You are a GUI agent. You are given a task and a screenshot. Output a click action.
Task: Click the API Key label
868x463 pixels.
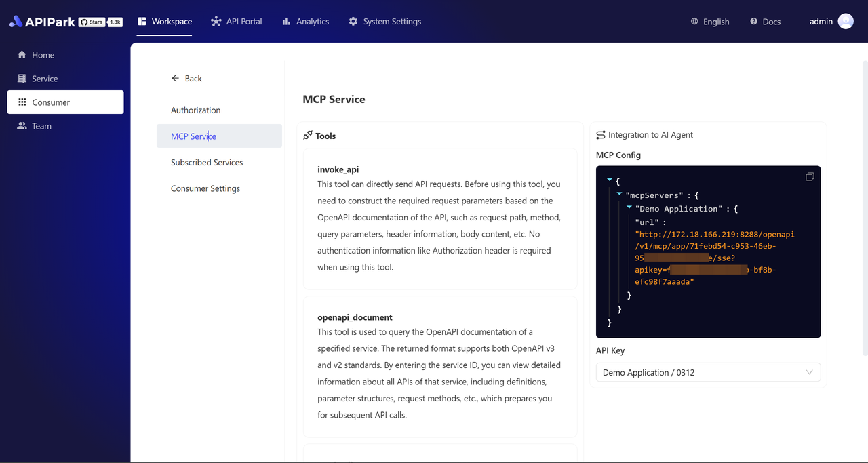[610, 350]
